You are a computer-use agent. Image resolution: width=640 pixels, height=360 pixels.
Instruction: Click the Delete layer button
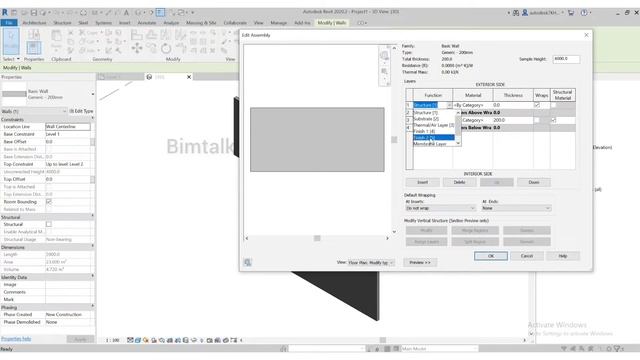coord(460,182)
